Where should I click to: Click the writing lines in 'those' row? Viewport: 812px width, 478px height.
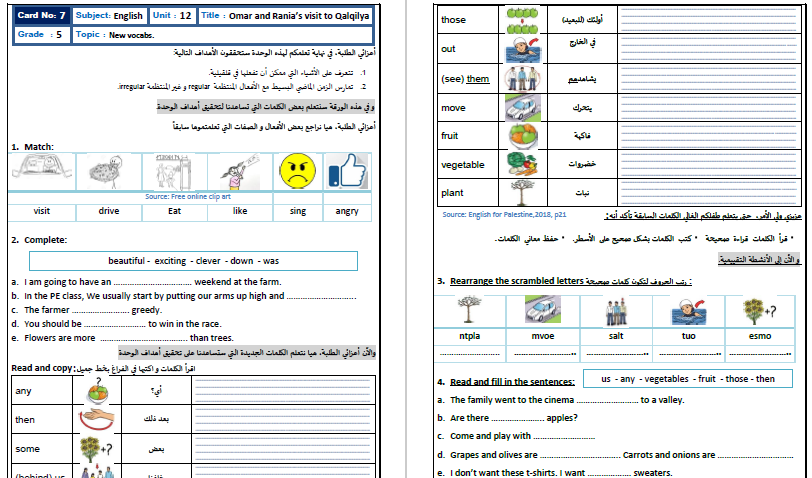tap(708, 20)
